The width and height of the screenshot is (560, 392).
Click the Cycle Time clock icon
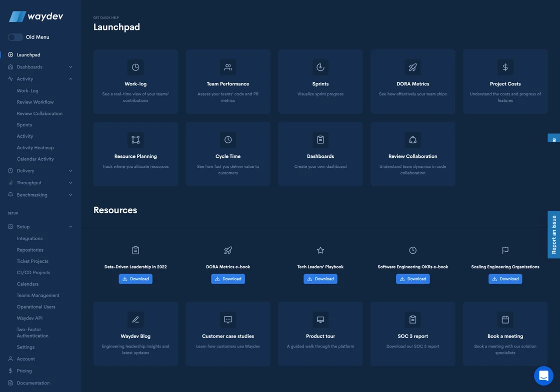pos(228,139)
